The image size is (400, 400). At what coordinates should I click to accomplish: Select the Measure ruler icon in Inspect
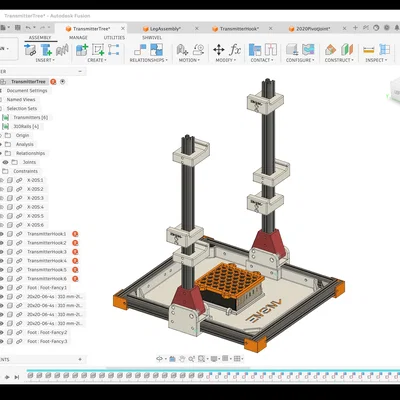point(369,50)
